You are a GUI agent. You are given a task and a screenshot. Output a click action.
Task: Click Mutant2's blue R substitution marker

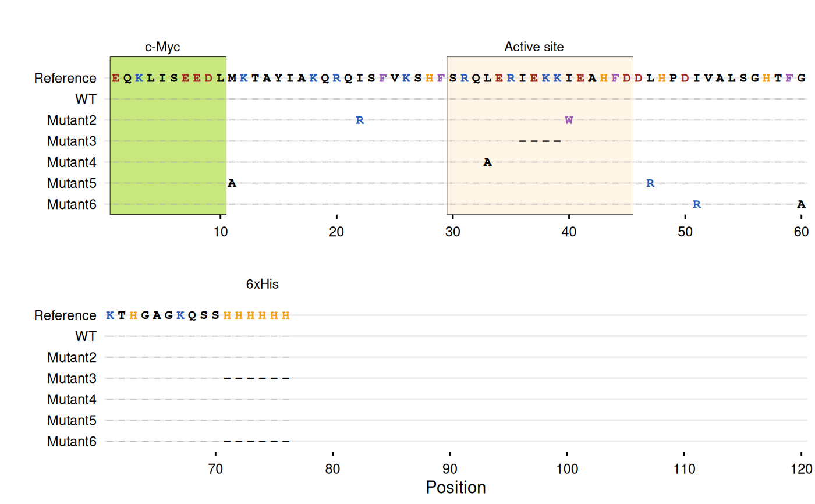[x=360, y=120]
